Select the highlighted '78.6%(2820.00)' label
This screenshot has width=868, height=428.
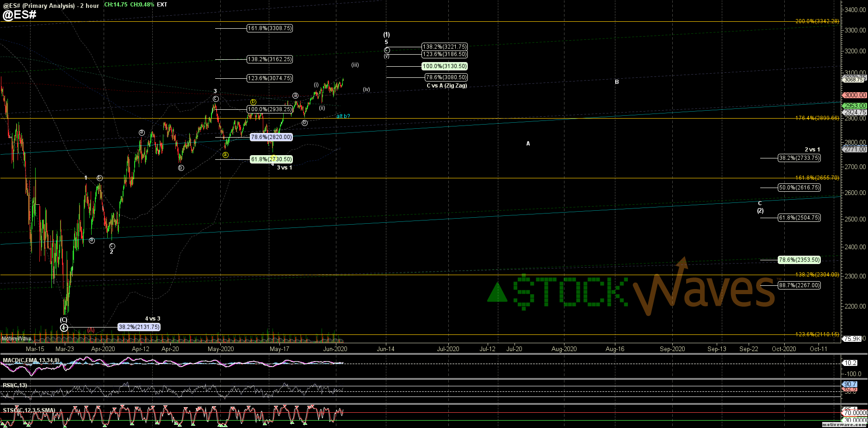271,137
